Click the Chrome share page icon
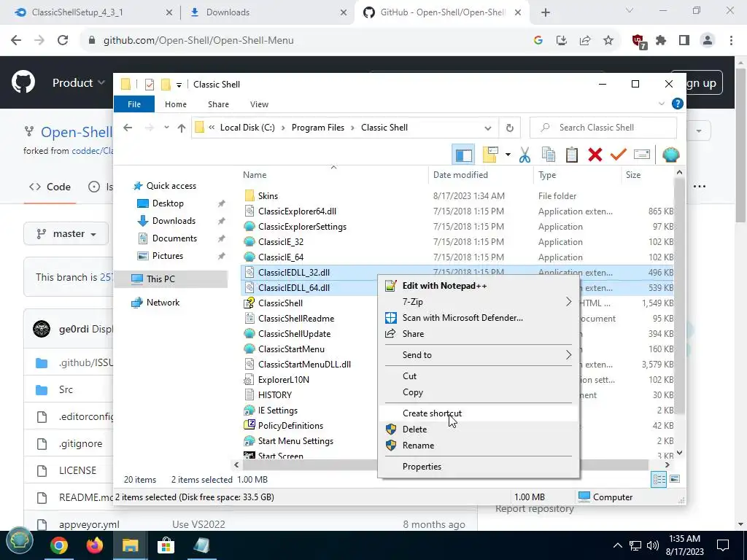 (x=585, y=41)
